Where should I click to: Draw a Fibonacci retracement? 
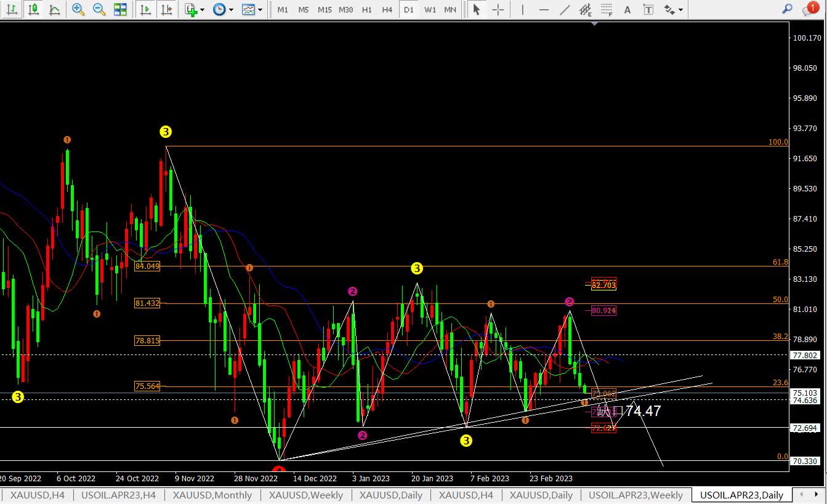pos(607,9)
